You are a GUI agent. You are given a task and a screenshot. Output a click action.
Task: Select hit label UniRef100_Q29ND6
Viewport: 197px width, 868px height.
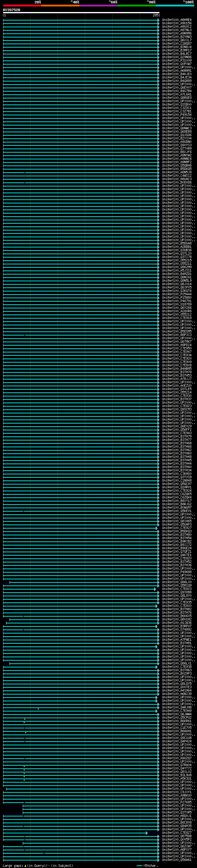point(177,57)
